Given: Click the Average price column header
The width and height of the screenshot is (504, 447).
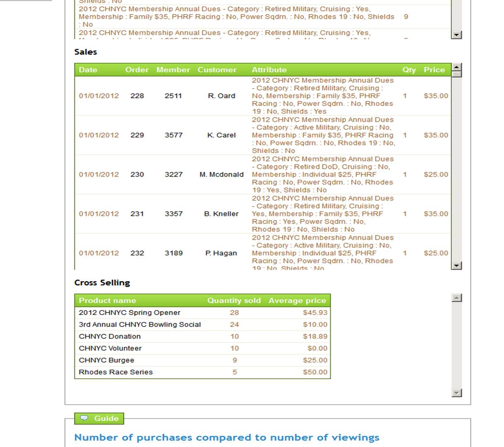Looking at the screenshot, I should 297,300.
